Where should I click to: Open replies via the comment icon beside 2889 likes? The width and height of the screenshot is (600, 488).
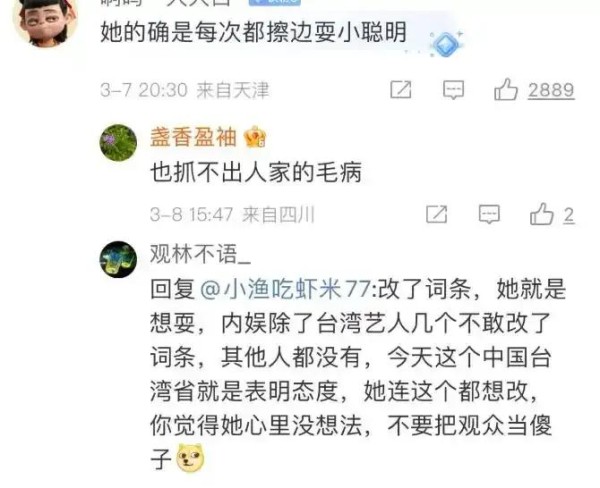tap(453, 90)
